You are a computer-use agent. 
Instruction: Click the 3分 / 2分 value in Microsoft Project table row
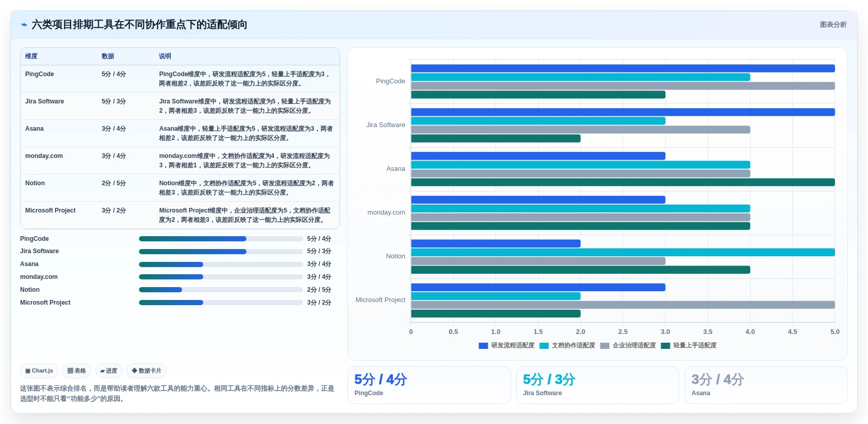[x=114, y=210]
